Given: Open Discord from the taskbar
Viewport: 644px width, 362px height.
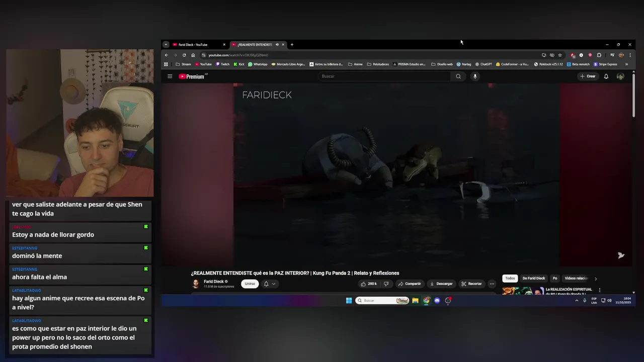Looking at the screenshot, I should click(x=437, y=301).
